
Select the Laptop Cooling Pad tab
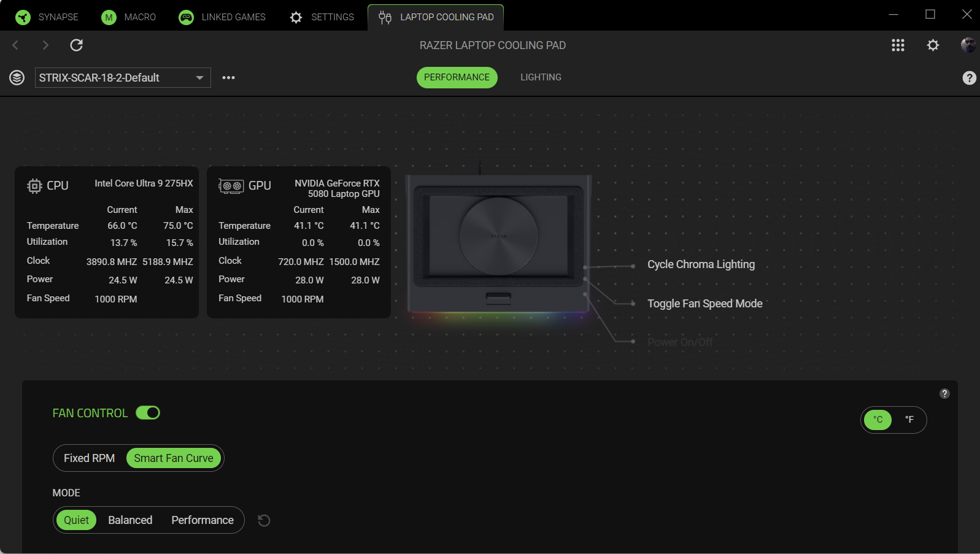pyautogui.click(x=436, y=17)
